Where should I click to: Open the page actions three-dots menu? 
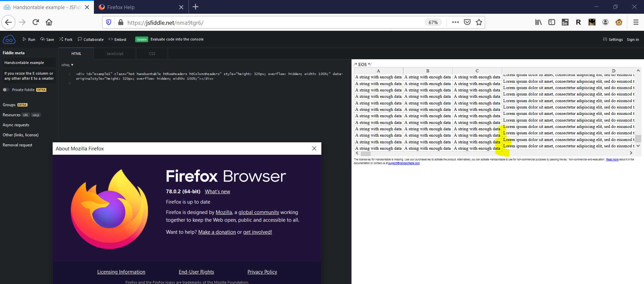pyautogui.click(x=455, y=22)
